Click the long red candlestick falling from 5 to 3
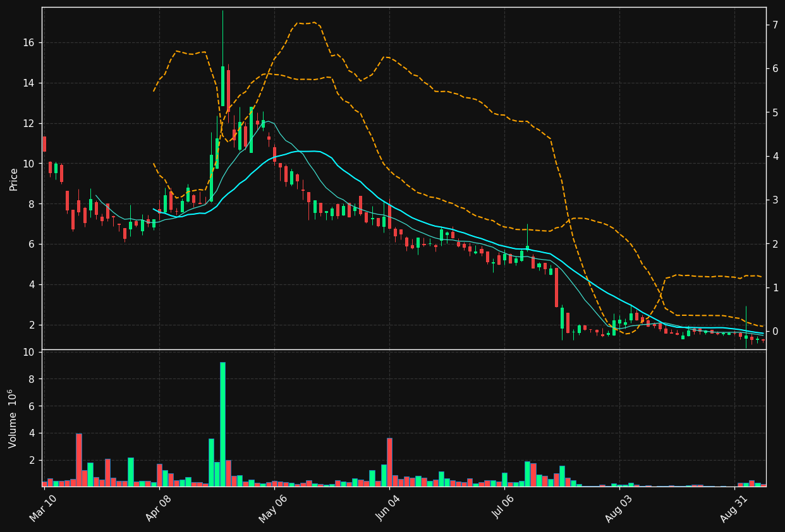785x532 pixels. [556, 287]
